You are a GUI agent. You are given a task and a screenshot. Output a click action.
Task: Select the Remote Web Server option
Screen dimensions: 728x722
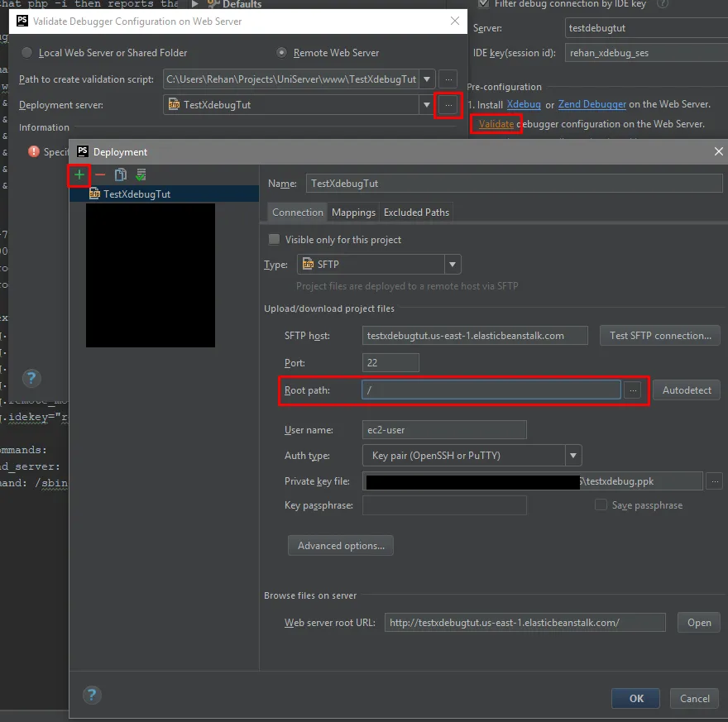tap(280, 53)
